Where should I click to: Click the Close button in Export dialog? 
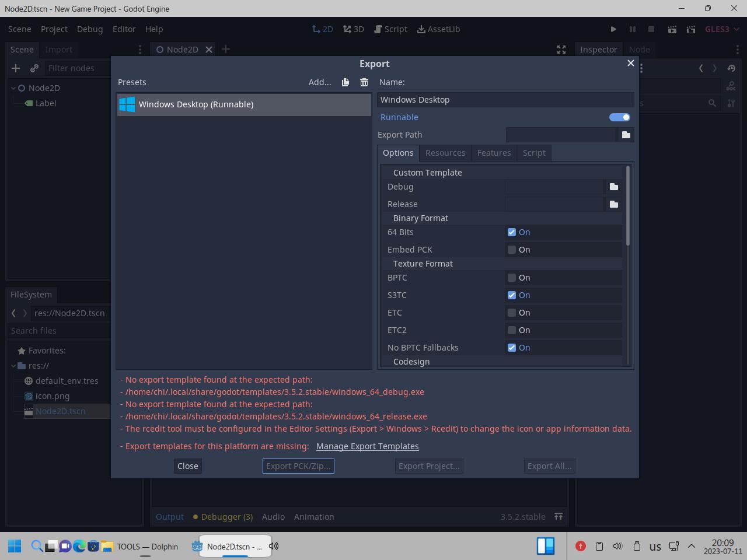coord(188,466)
